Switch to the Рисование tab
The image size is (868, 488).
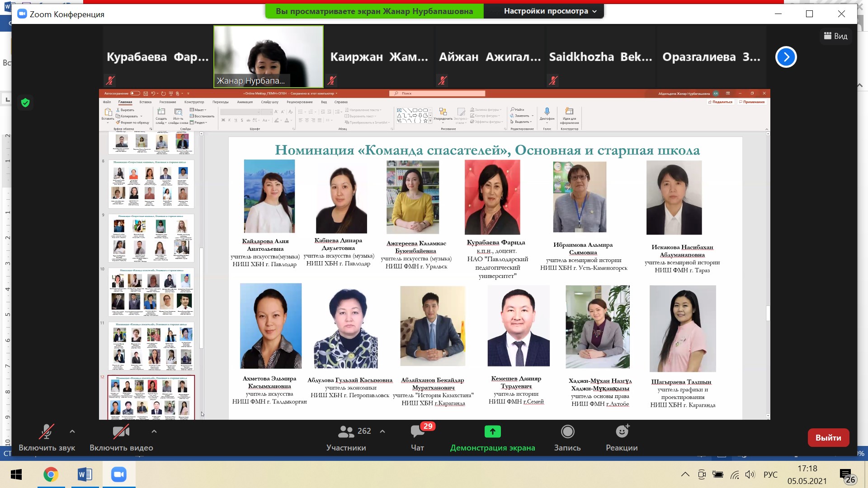(168, 102)
